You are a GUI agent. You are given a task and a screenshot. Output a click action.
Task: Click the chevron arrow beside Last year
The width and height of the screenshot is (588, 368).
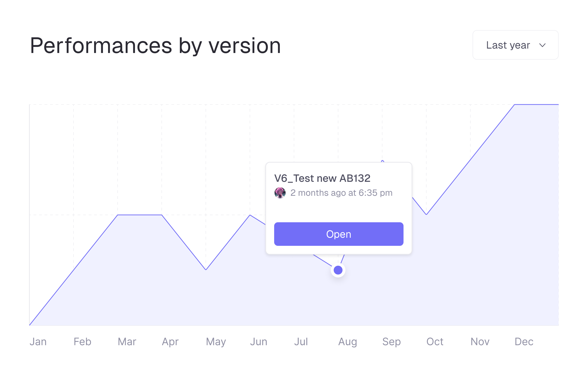[542, 45]
